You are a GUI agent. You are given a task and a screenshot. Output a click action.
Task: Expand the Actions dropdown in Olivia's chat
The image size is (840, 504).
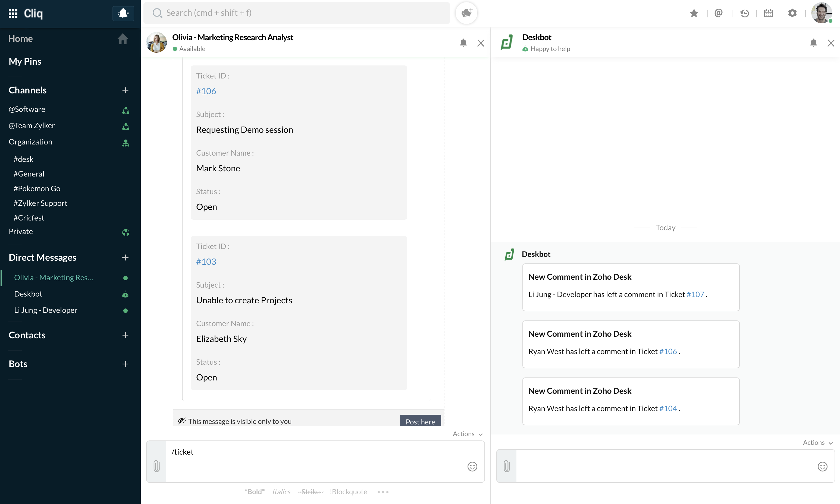coord(467,434)
